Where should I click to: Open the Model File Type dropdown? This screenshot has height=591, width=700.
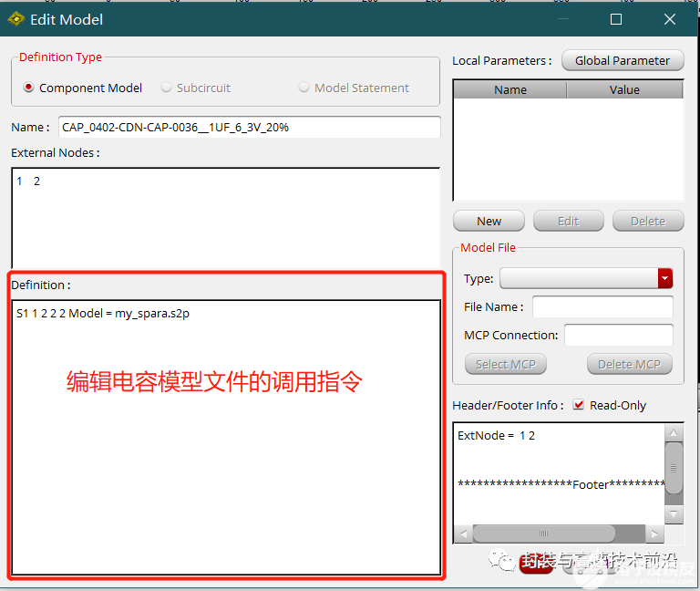[664, 278]
